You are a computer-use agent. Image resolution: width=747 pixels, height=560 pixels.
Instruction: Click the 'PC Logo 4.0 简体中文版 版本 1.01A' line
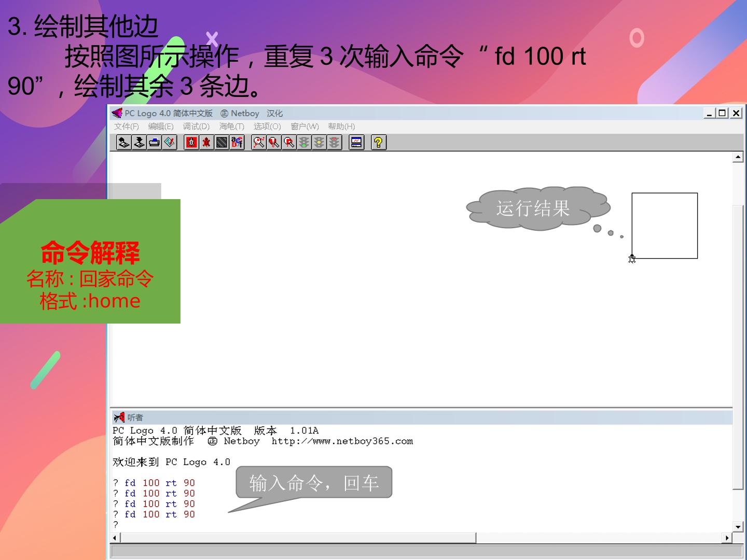pos(216,430)
